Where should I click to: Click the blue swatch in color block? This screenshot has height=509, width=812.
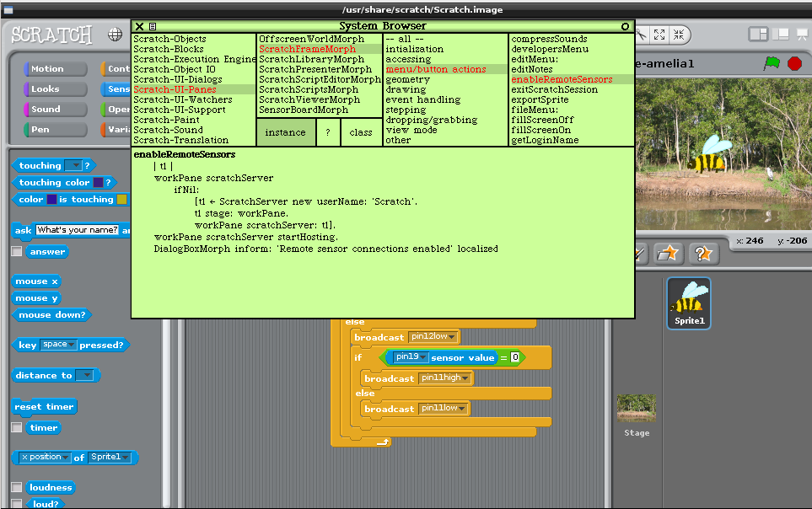coord(51,200)
